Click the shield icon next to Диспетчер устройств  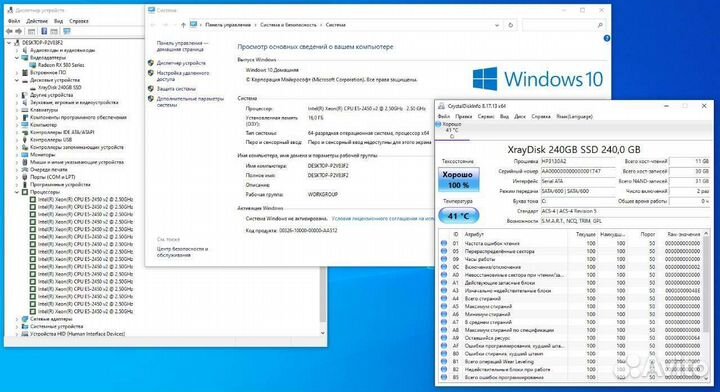151,63
